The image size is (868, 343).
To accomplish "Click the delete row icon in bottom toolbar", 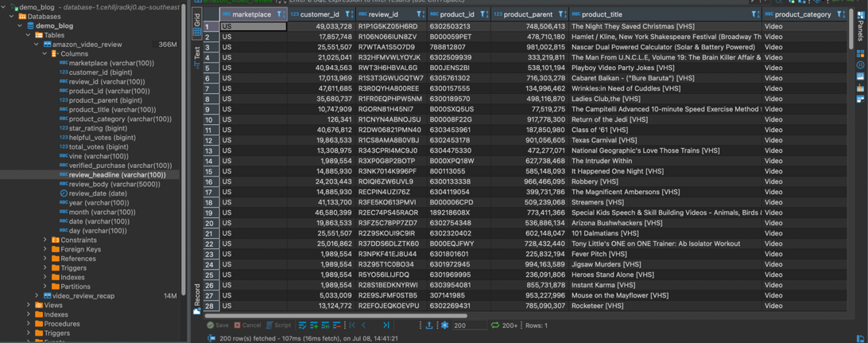I will tap(337, 325).
